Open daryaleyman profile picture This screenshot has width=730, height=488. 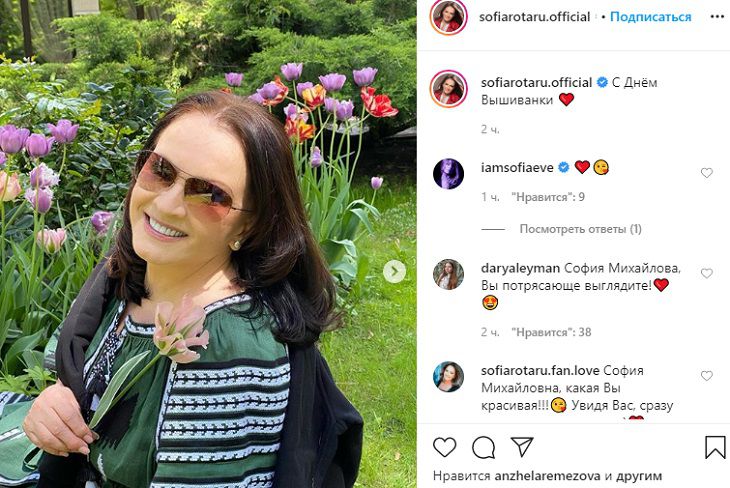[449, 274]
